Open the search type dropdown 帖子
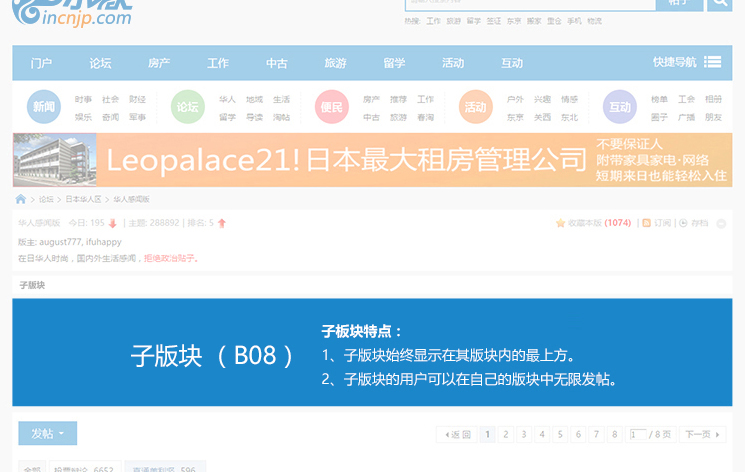This screenshot has width=745, height=472. [679, 4]
